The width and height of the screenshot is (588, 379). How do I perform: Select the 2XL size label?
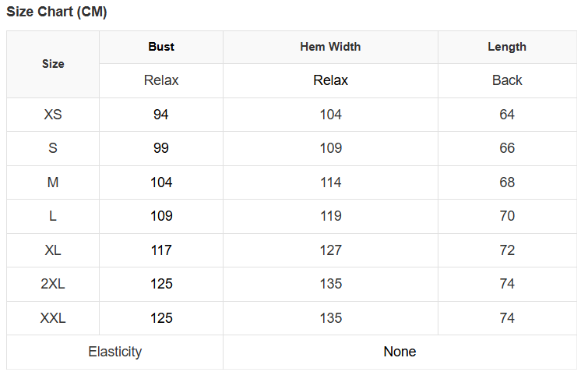coord(53,284)
